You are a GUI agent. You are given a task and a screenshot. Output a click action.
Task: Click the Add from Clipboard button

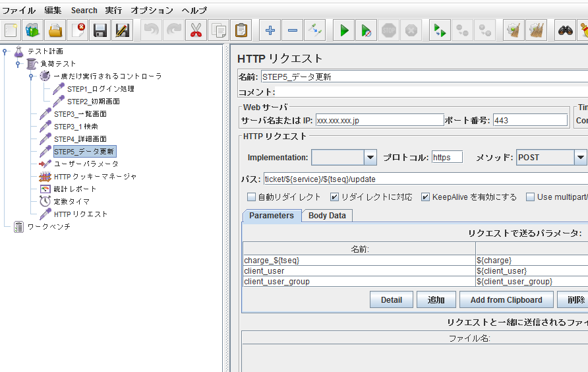[506, 300]
